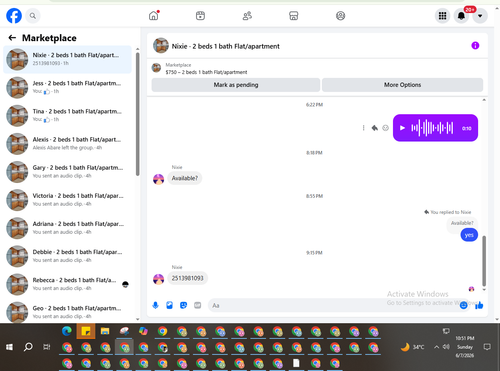This screenshot has width=500, height=371.
Task: Open Debbie's conversation in the list
Action: click(x=67, y=256)
